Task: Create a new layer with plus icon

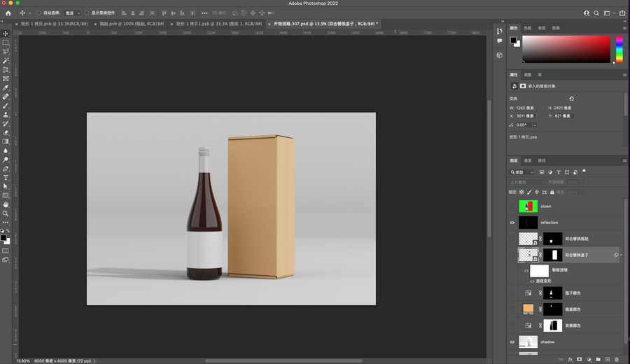Action: pos(608,359)
